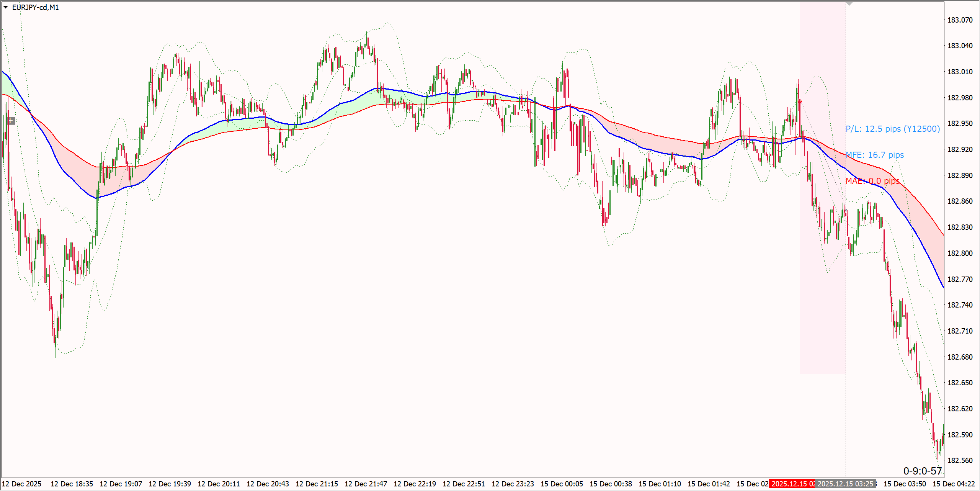Viewport: 980px width, 491px height.
Task: Click the gray 2025.12.15 03:25 time label
Action: click(845, 484)
